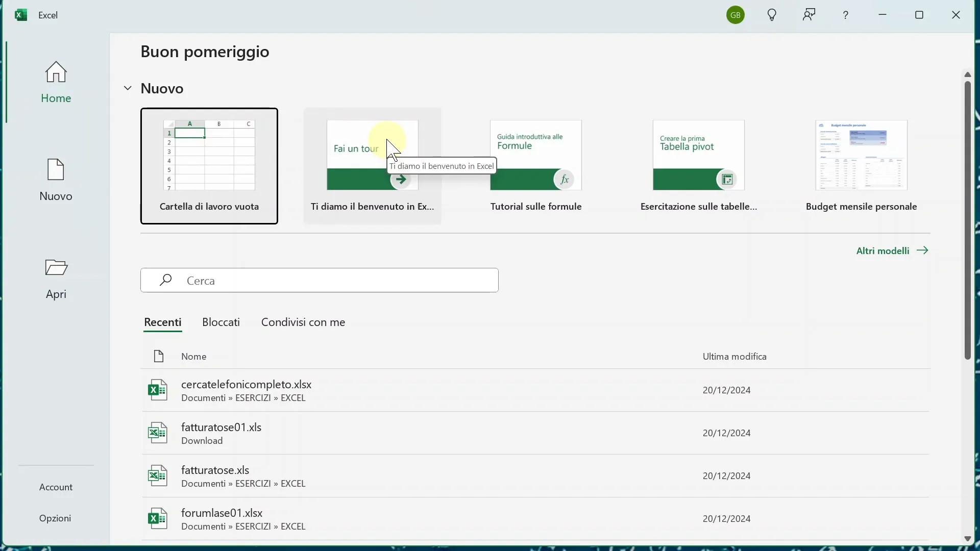Open Budget mensile personale template

[x=862, y=166]
